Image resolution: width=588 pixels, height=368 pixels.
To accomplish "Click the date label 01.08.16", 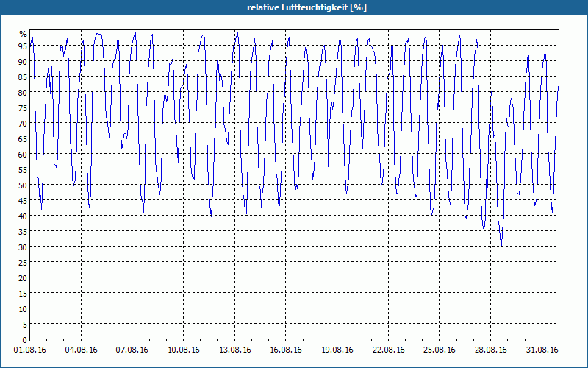I will point(29,350).
